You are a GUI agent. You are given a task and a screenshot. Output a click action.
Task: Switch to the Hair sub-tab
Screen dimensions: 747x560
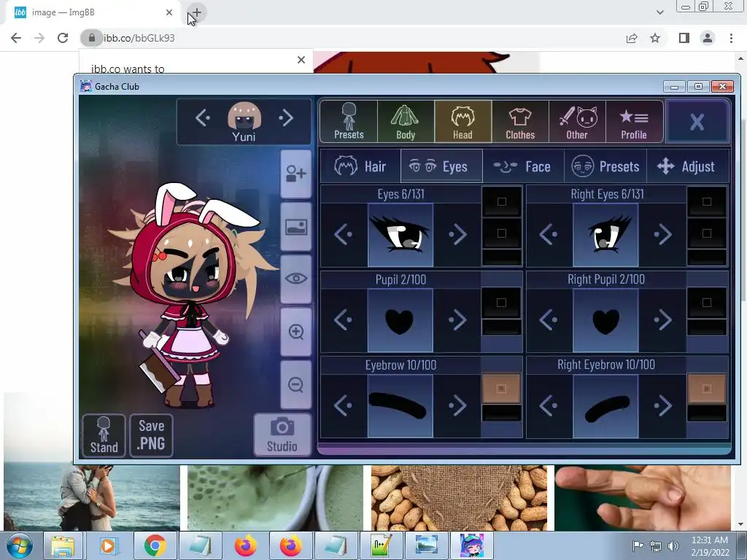click(360, 166)
